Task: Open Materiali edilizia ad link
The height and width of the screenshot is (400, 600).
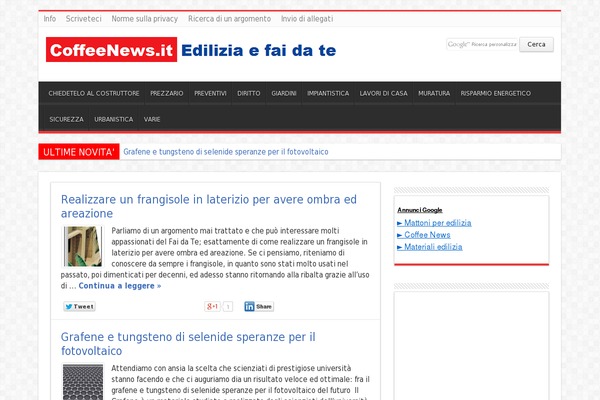Action: point(430,247)
